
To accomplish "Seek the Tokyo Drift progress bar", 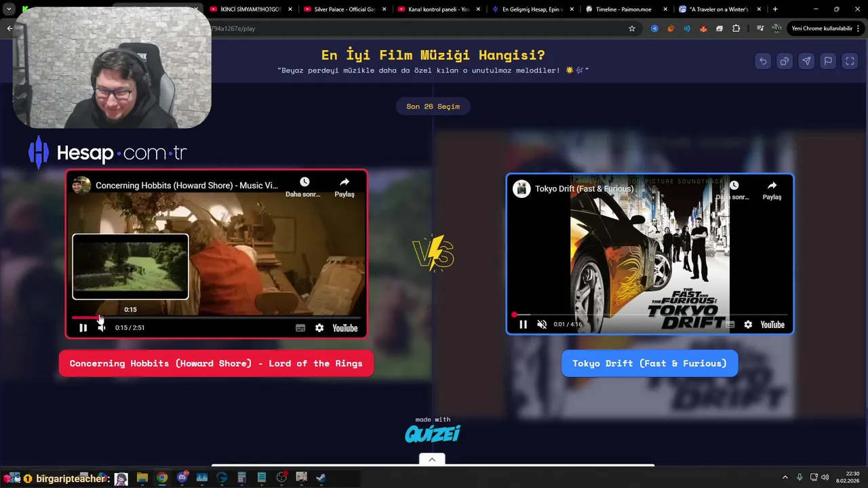I will pyautogui.click(x=650, y=314).
